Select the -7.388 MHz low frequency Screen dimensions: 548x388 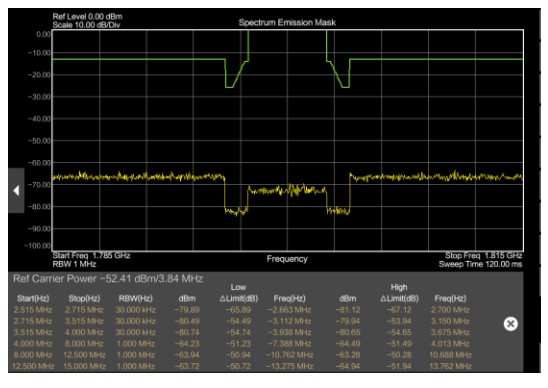[289, 344]
